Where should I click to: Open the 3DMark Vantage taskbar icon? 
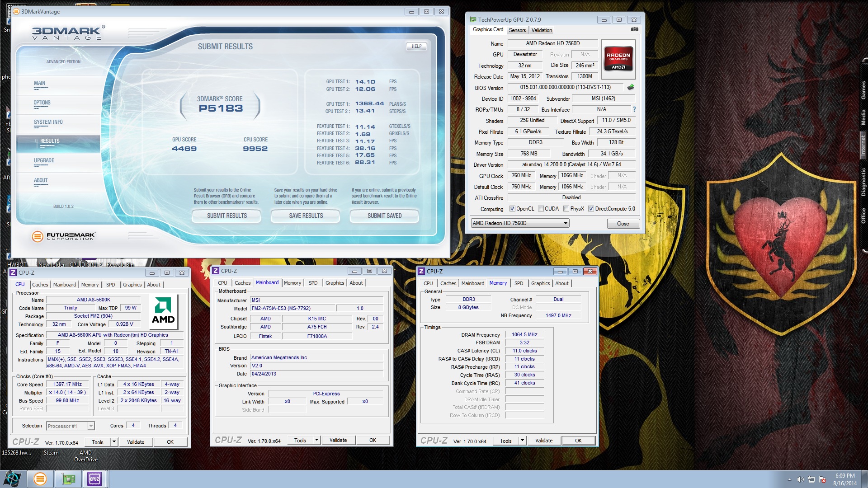[40, 479]
